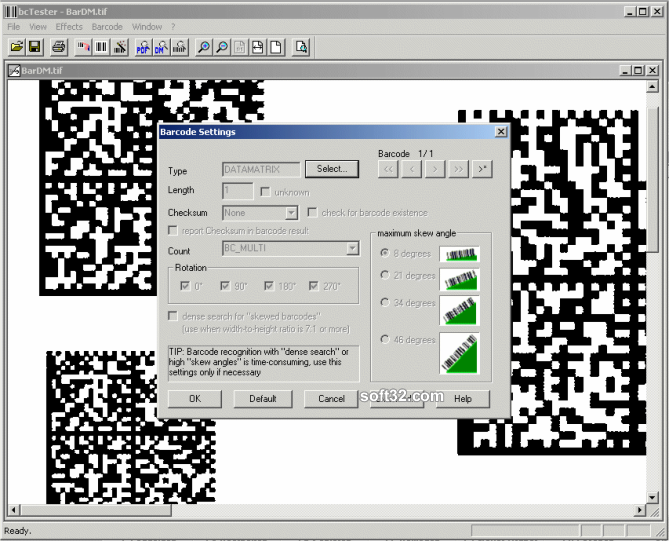Click the vertical scrollbar up arrow
669x541 pixels.
[652, 87]
